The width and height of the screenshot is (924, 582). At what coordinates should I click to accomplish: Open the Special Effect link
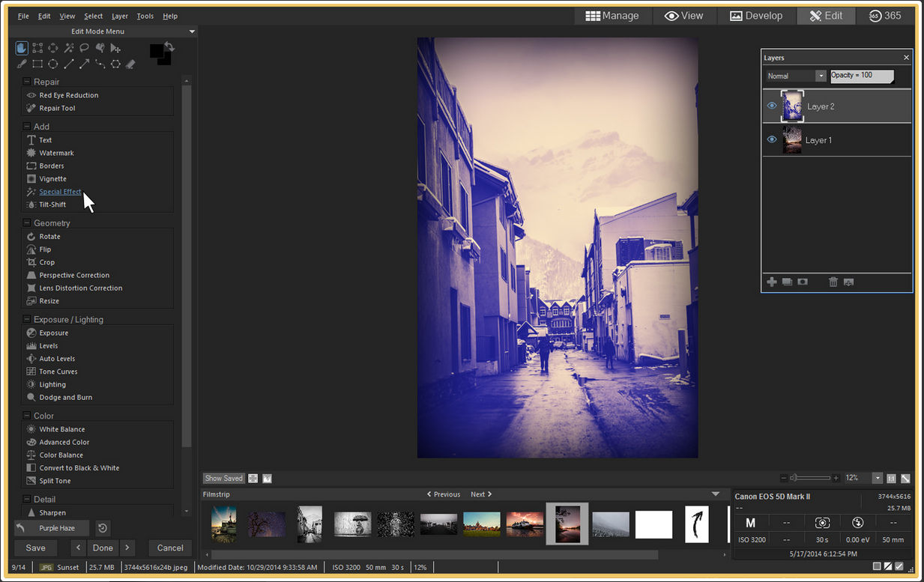click(x=60, y=192)
